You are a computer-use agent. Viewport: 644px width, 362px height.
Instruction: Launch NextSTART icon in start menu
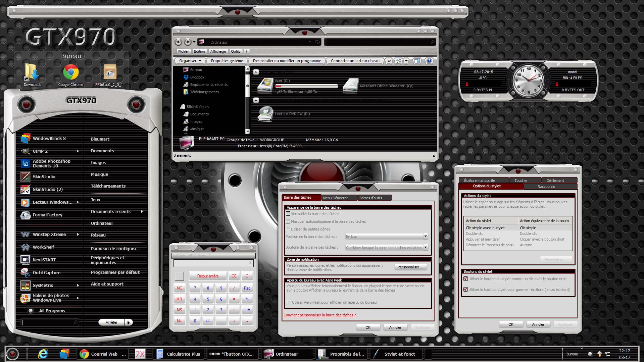tap(26, 260)
